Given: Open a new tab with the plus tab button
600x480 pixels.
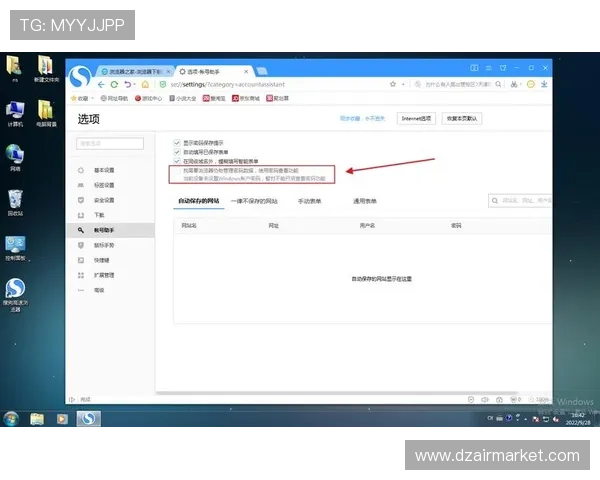Looking at the screenshot, I should (262, 71).
